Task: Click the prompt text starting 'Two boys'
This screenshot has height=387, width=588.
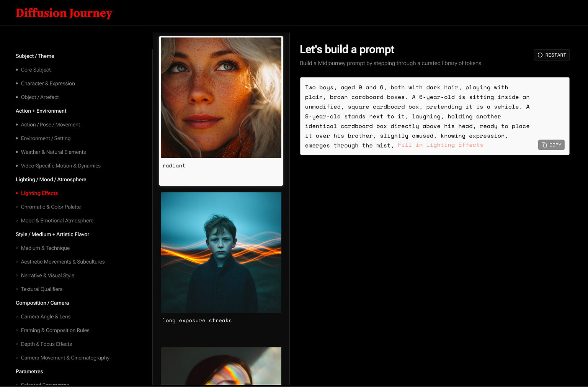Action: (417, 116)
